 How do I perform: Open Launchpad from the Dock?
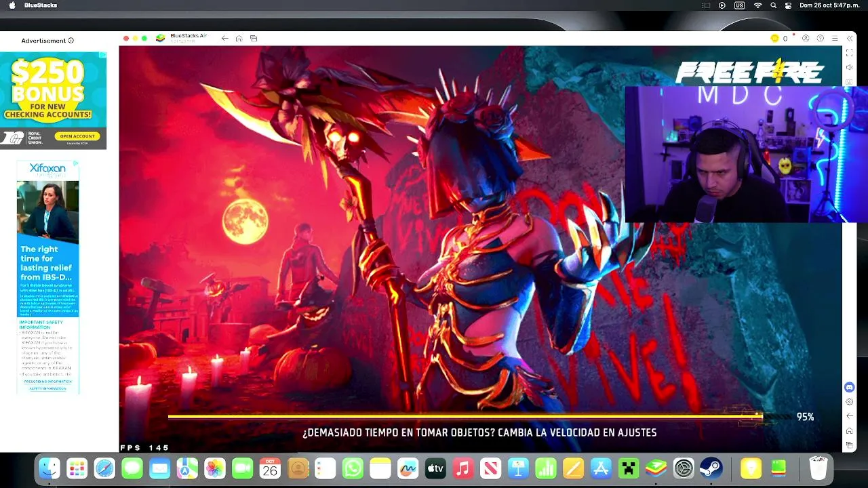point(77,468)
